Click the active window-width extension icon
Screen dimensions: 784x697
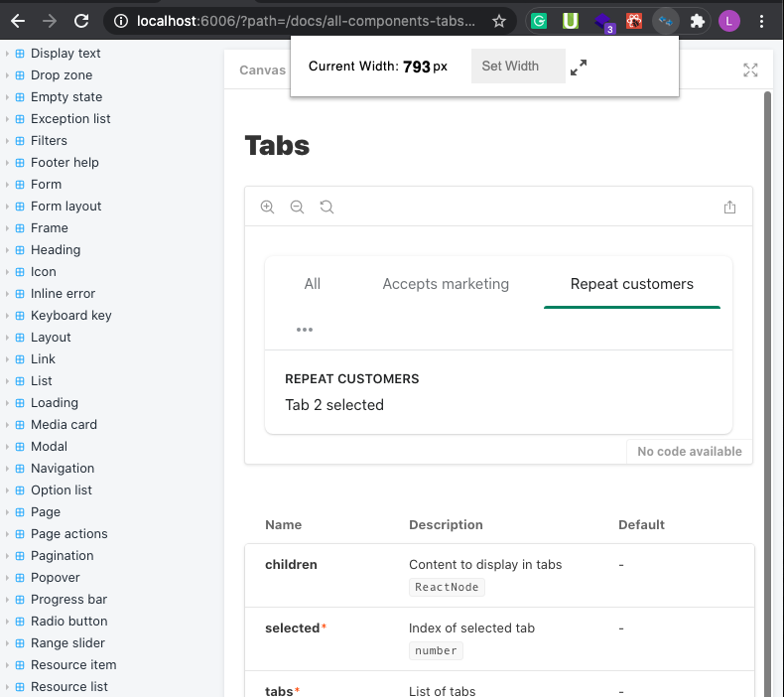click(666, 21)
